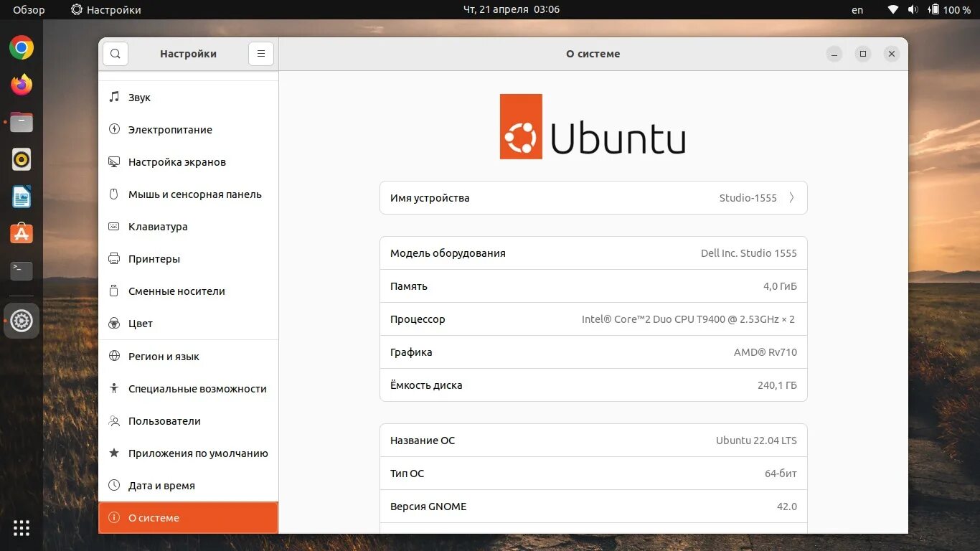The width and height of the screenshot is (980, 551).
Task: Launch Google Chrome from dock
Action: pos(22,48)
